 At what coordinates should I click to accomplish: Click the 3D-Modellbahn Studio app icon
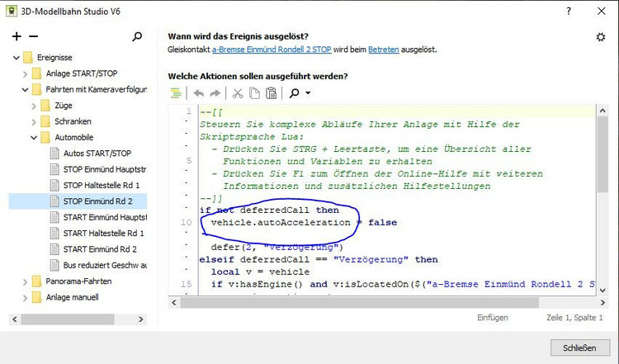point(12,11)
